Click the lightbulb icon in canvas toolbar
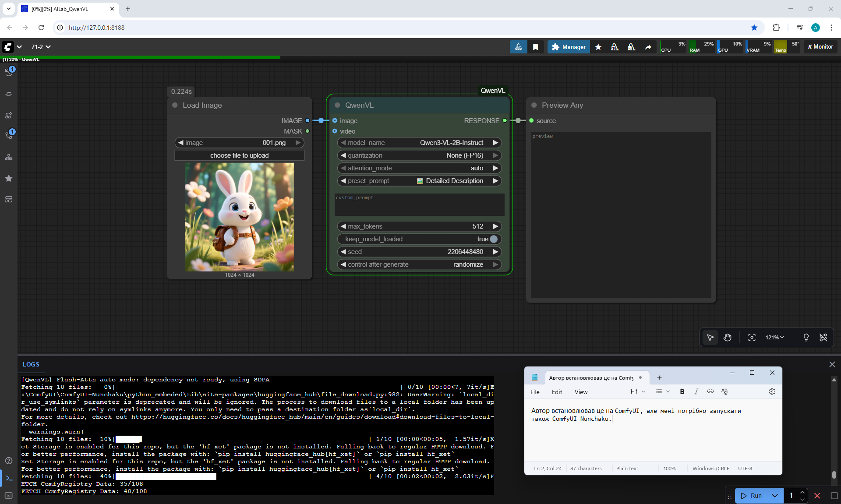 click(x=806, y=337)
